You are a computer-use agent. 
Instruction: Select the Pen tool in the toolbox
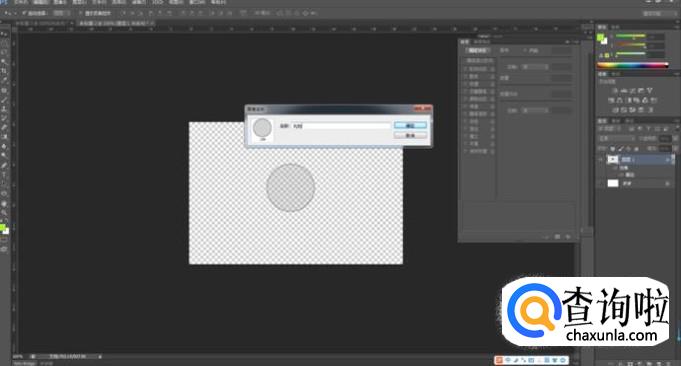(x=4, y=165)
